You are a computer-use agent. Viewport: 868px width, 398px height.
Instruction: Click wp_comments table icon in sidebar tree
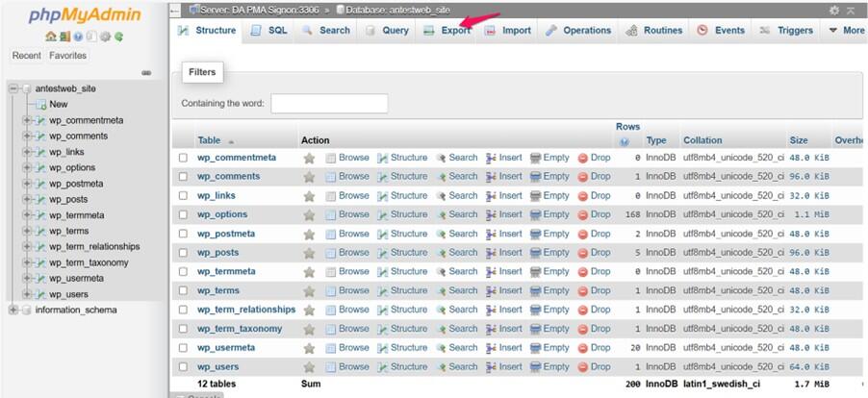41,136
